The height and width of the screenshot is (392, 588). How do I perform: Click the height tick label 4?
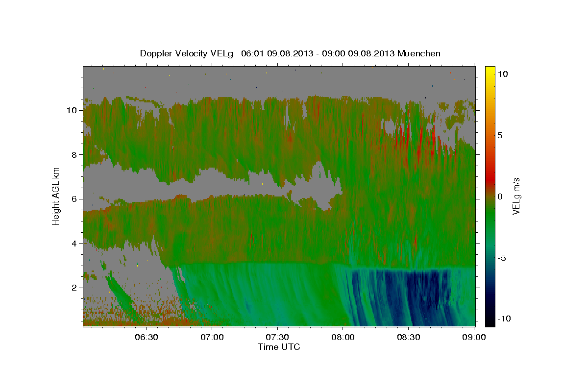[74, 244]
